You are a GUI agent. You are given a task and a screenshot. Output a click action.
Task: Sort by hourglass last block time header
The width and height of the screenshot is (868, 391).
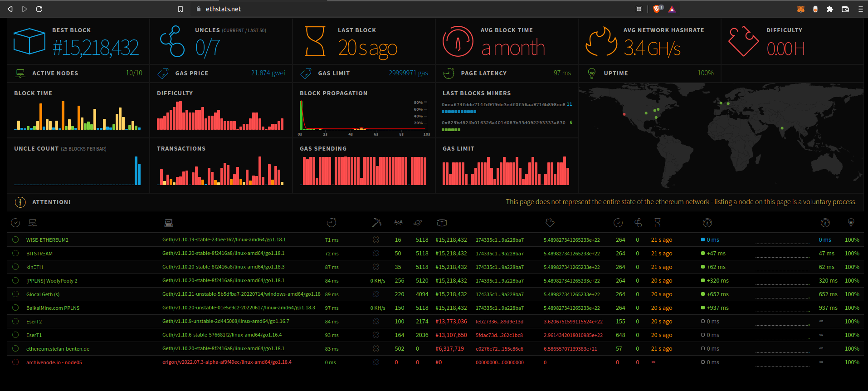click(x=658, y=223)
